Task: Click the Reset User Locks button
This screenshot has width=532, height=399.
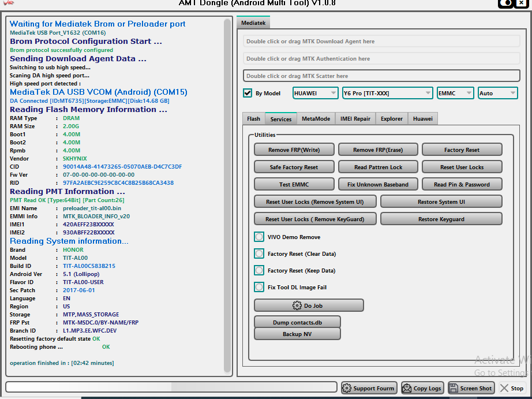Action: pos(462,167)
